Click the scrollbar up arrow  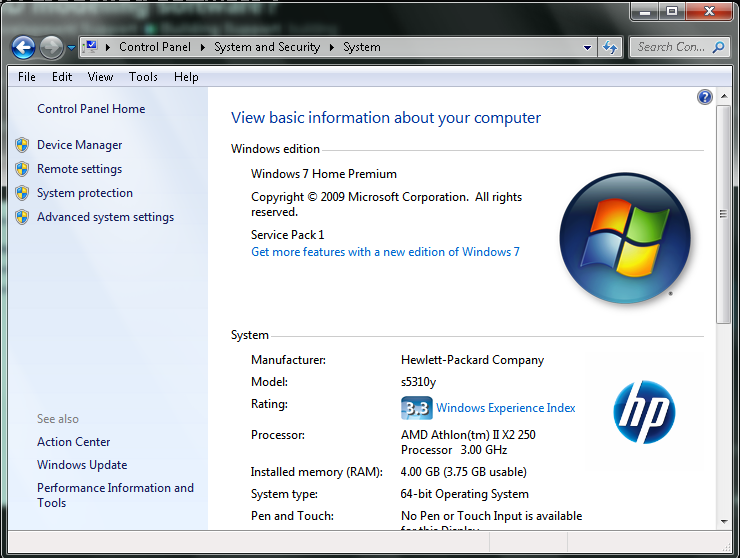(x=724, y=96)
